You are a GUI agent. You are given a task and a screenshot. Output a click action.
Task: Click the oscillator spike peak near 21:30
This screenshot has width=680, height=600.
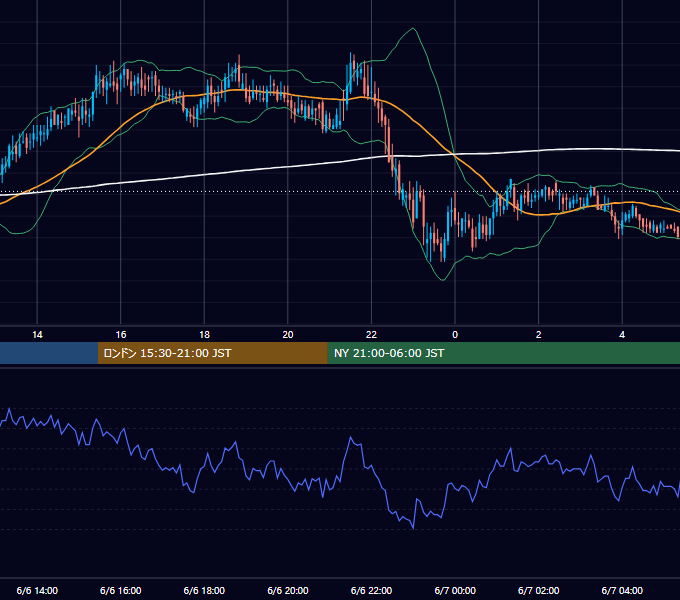coord(351,437)
